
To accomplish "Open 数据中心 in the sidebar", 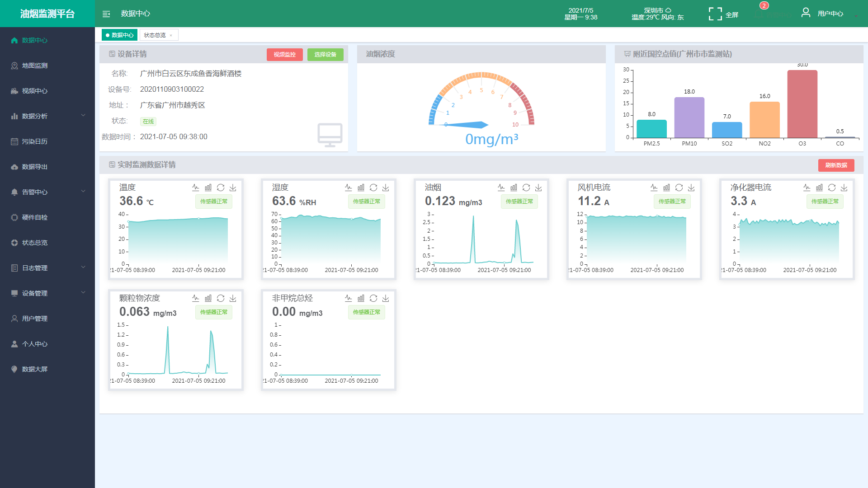I will pos(47,40).
